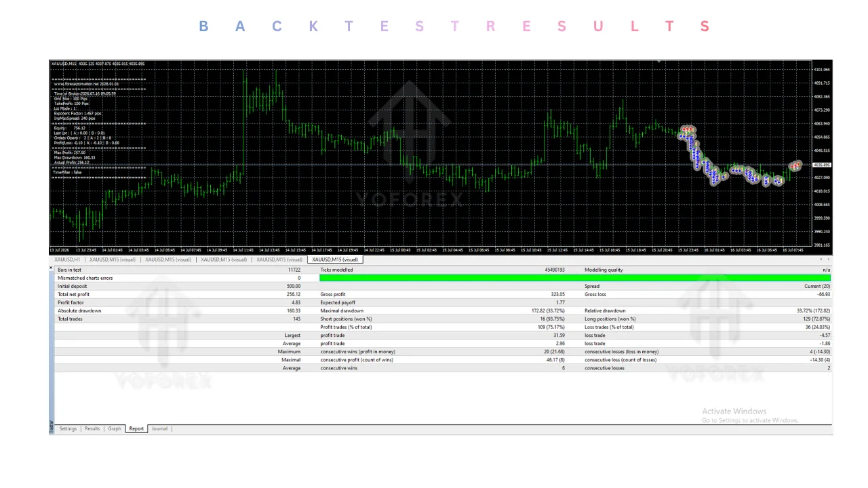Click the Largest profit trade value 31.59
Viewport: 868px width, 488px height.
pos(559,335)
